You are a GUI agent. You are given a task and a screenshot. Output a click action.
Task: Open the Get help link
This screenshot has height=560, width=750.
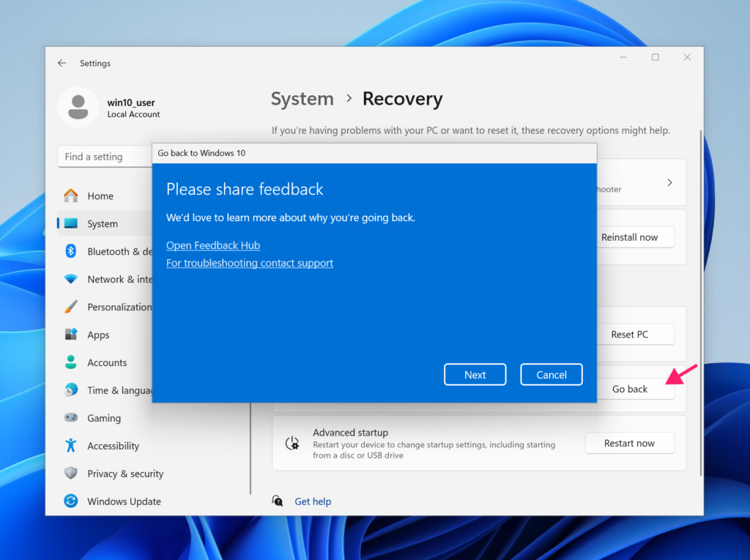(x=313, y=501)
